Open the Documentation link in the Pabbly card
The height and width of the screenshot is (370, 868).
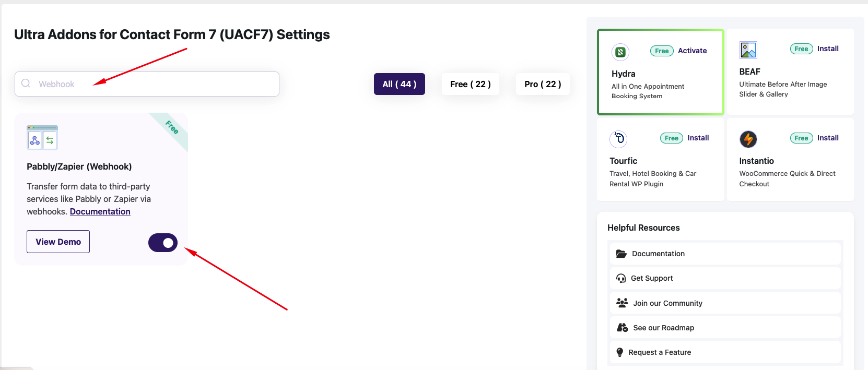(100, 211)
